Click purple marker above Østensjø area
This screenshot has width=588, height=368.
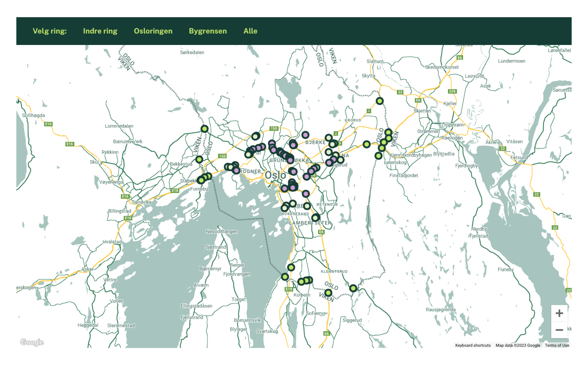coord(306,194)
